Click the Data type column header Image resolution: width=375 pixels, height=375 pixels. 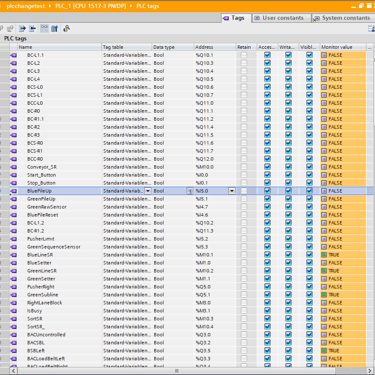173,47
